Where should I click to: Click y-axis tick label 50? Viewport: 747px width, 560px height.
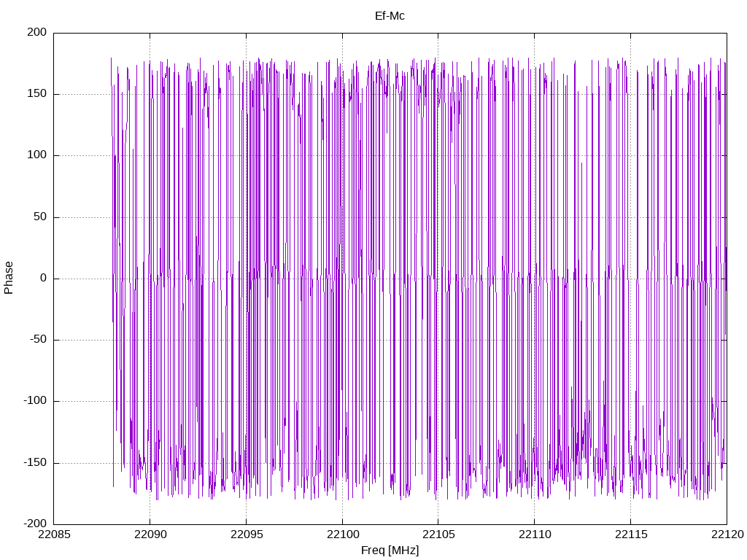[40, 217]
